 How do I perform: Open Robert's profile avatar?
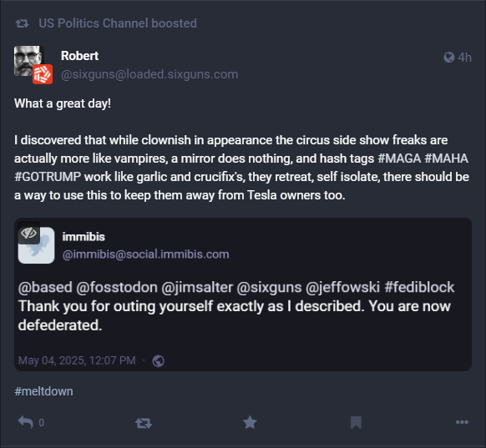28,61
